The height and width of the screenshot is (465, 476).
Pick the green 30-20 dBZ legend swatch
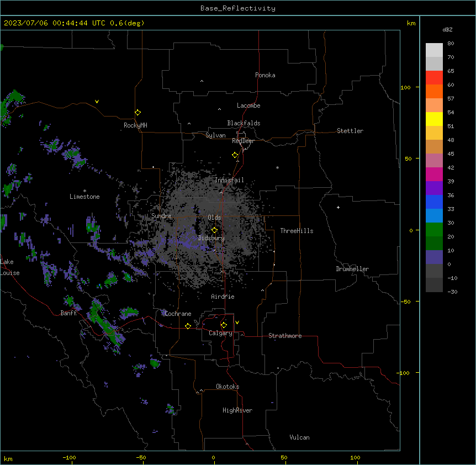pos(434,230)
